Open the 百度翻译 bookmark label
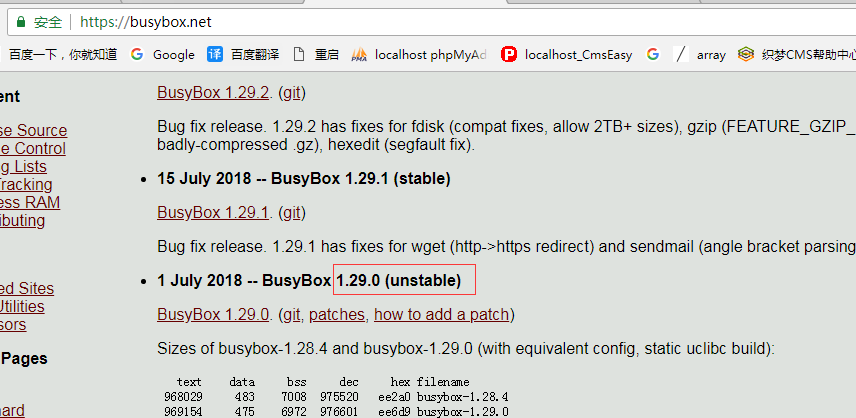The width and height of the screenshot is (856, 418). tap(255, 55)
